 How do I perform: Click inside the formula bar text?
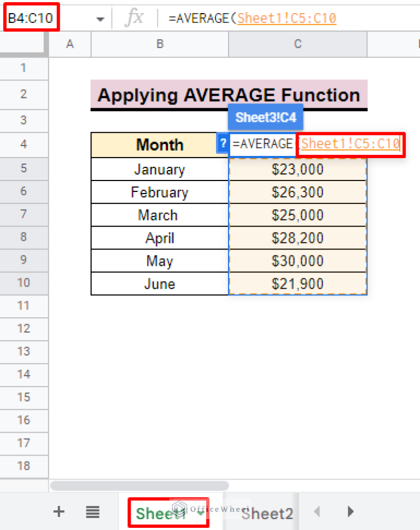click(x=252, y=19)
